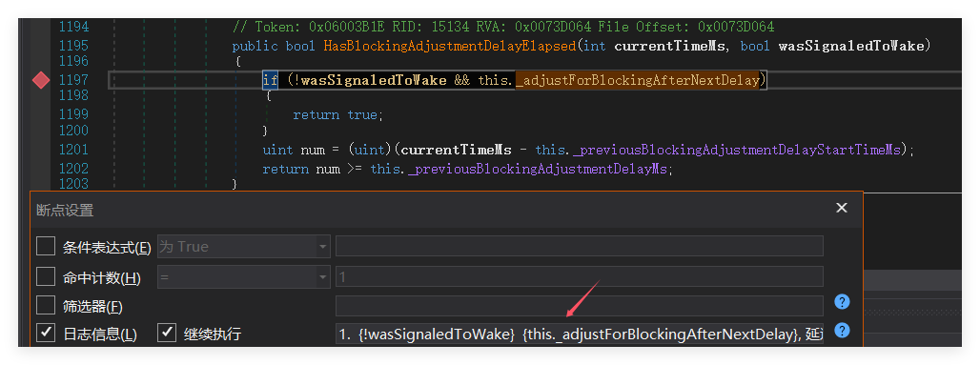The width and height of the screenshot is (980, 365).
Task: Open the help icon beside the log message field
Action: click(842, 331)
